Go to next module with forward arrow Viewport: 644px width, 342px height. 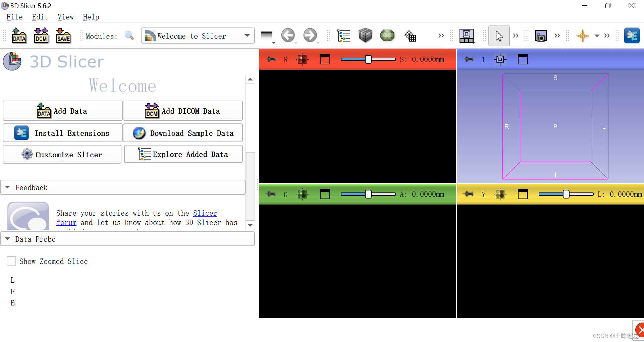pos(310,35)
